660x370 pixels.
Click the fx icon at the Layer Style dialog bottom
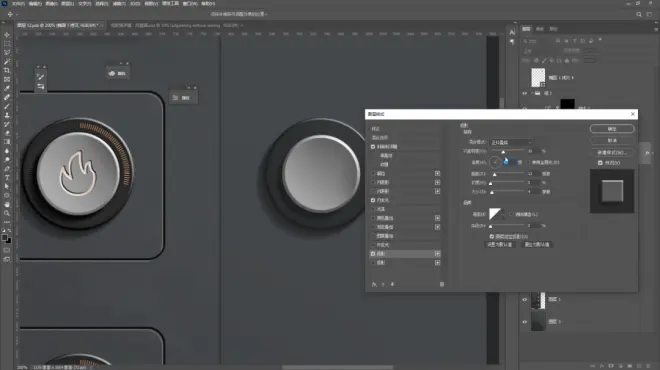pos(374,285)
